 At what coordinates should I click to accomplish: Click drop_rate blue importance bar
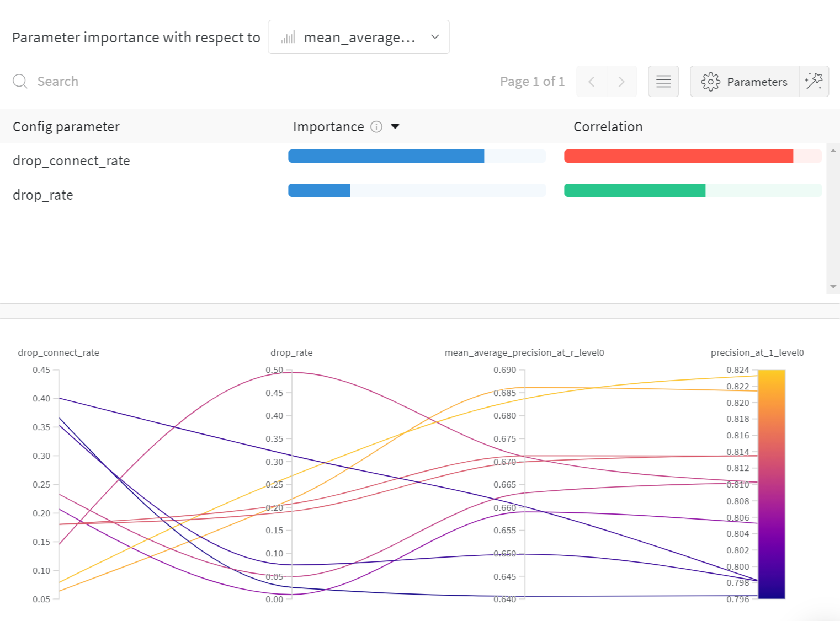point(319,190)
